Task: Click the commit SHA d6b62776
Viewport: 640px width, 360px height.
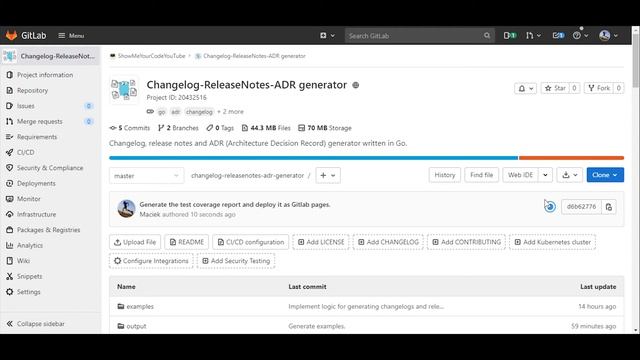Action: coord(581,207)
